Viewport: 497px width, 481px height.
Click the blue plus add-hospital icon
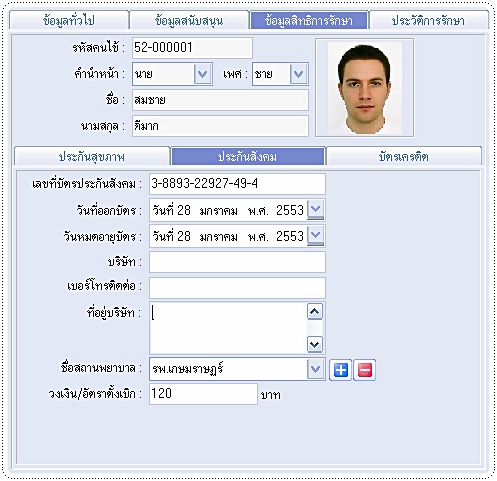pos(340,370)
